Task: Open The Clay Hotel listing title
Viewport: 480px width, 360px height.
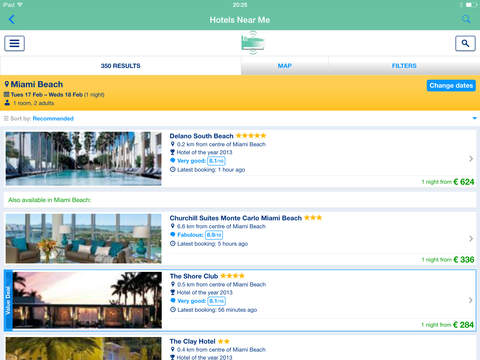Action: 192,341
